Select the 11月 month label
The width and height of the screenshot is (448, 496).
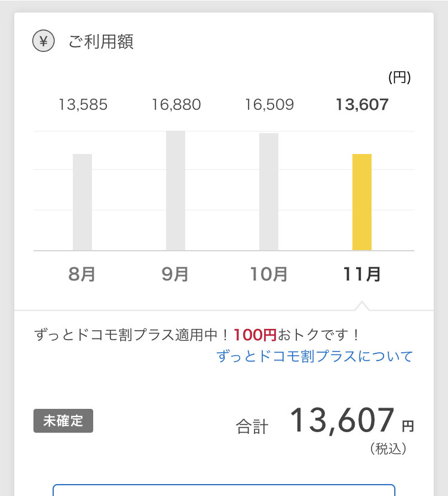(x=362, y=274)
